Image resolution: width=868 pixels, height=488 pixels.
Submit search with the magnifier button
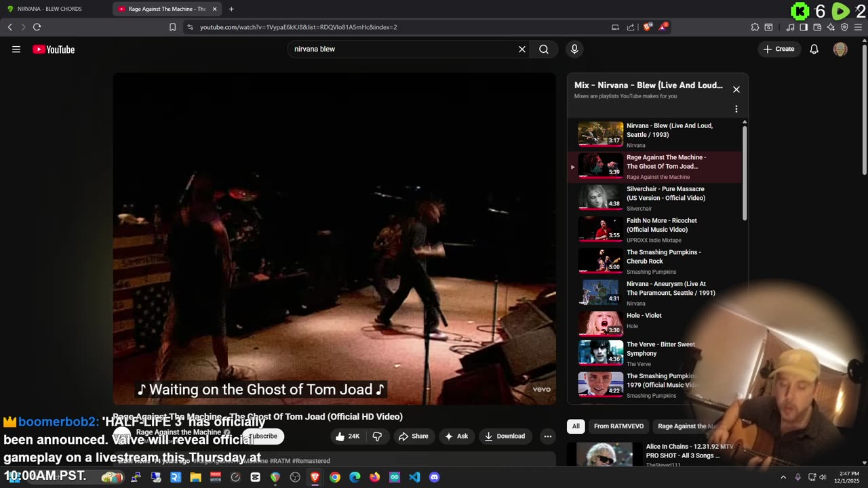pos(544,49)
